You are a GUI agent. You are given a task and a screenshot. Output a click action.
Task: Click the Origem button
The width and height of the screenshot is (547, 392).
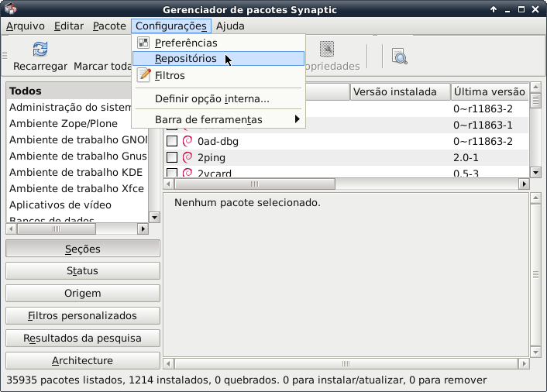(x=83, y=294)
